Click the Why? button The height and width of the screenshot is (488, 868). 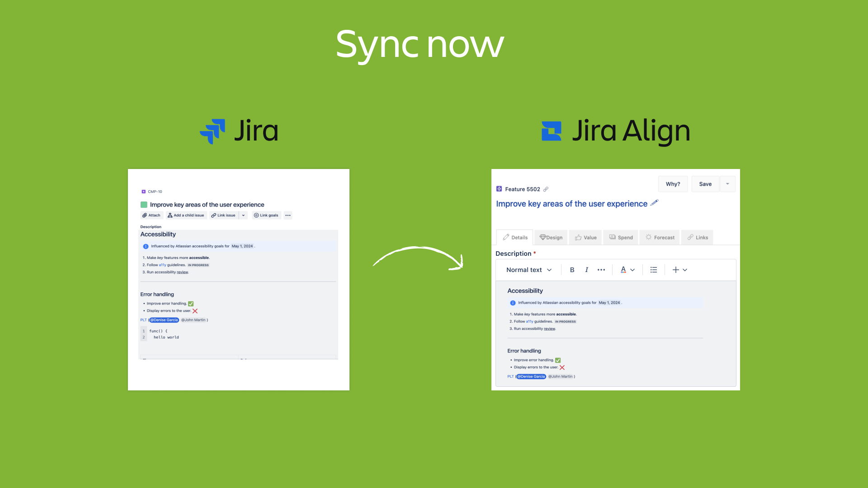click(673, 184)
